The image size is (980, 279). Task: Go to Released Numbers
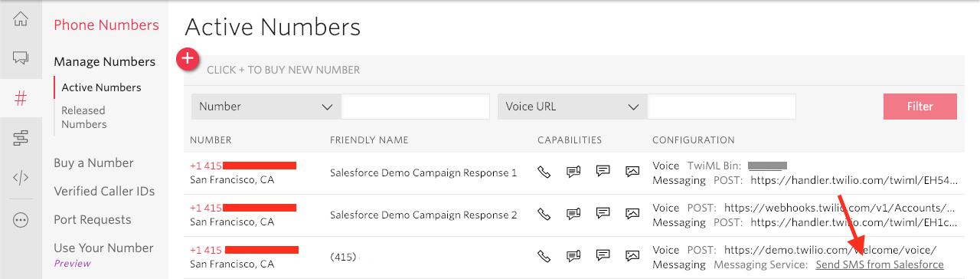pos(84,117)
